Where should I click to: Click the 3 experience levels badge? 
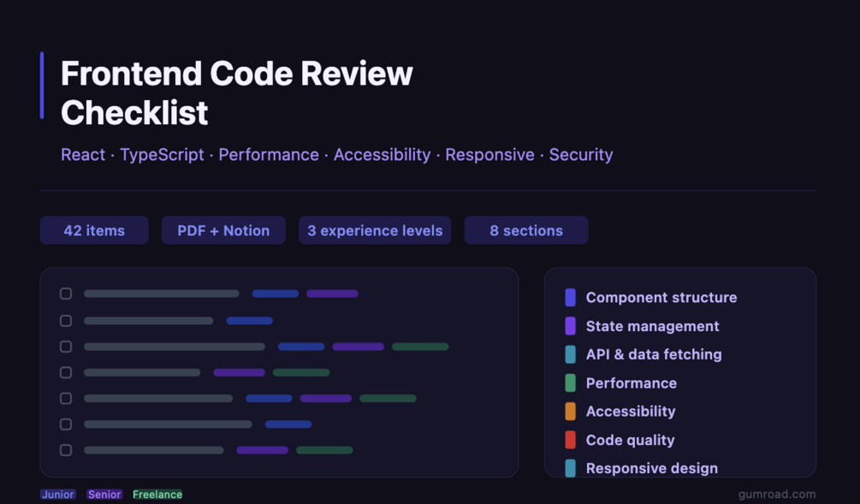coord(375,230)
